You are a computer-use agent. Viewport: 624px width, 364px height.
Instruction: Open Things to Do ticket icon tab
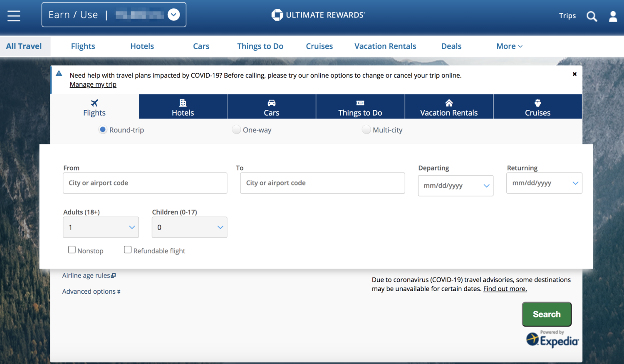tap(360, 106)
